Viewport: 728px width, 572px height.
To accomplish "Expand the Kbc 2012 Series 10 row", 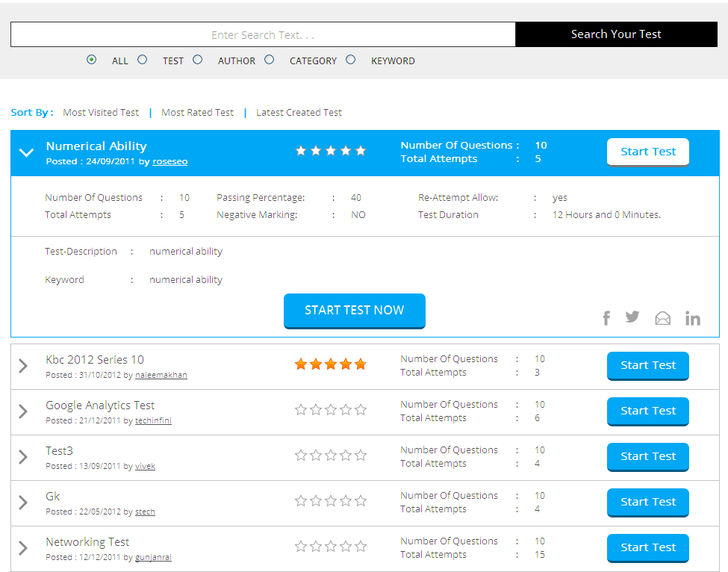I will click(23, 366).
